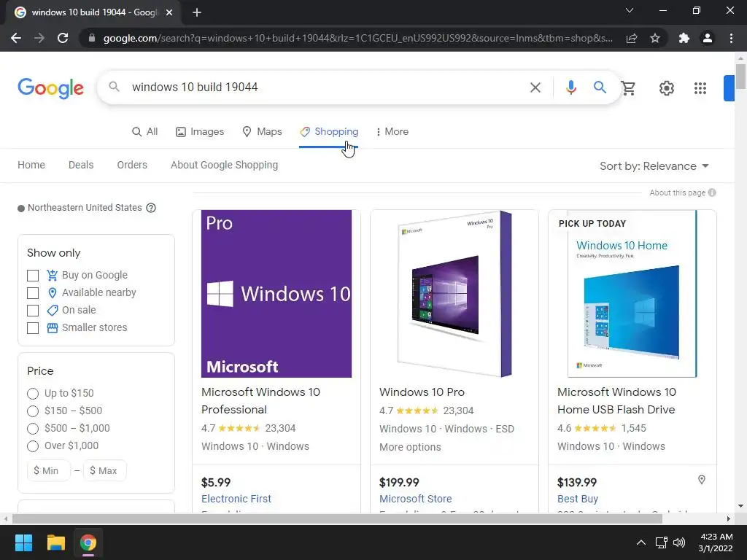Viewport: 747px width, 560px height.
Task: Expand the More search options
Action: (x=392, y=131)
